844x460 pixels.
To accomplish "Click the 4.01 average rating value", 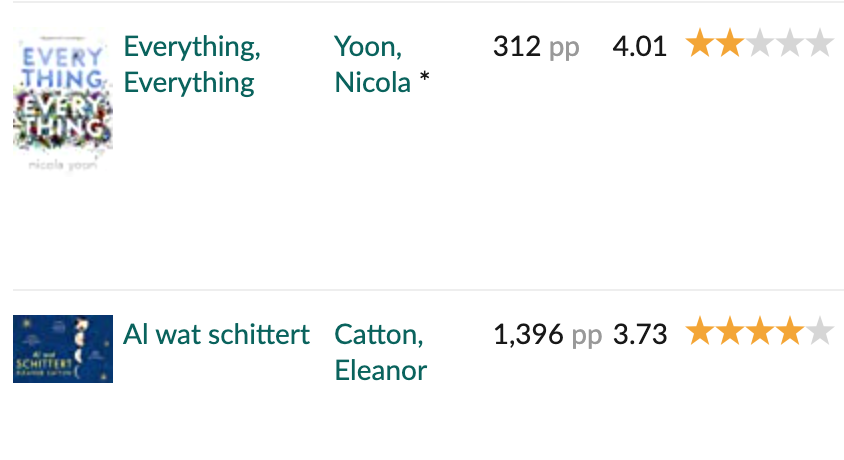I will [639, 46].
